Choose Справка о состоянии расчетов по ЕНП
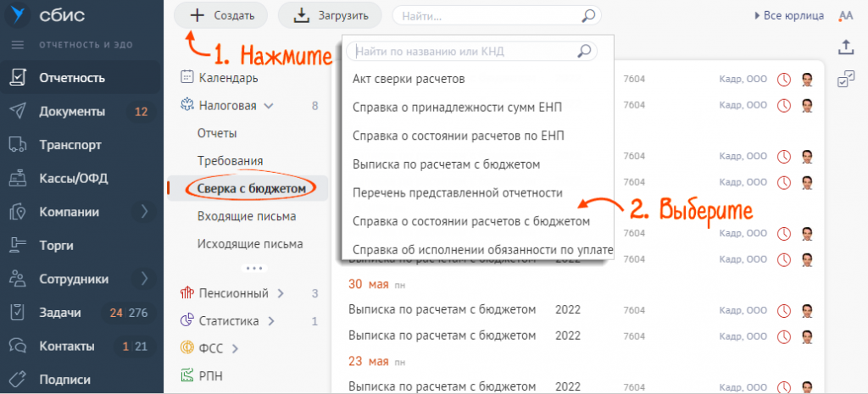This screenshot has height=394, width=868. pyautogui.click(x=458, y=136)
